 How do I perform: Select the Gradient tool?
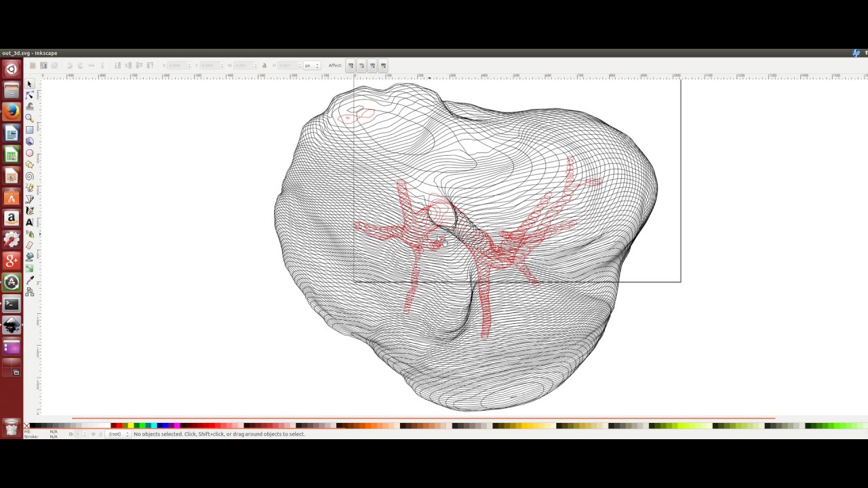coord(29,268)
